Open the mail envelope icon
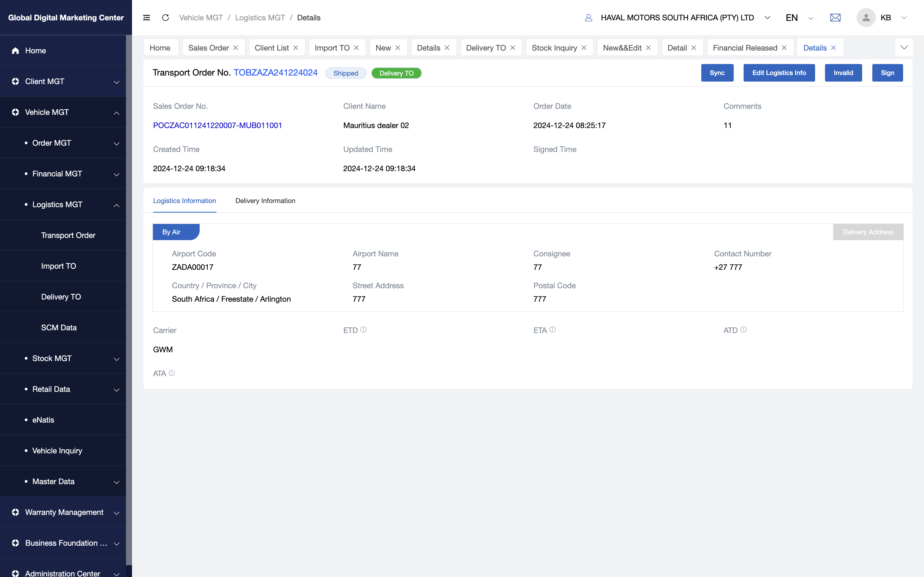The width and height of the screenshot is (924, 577). [x=835, y=18]
